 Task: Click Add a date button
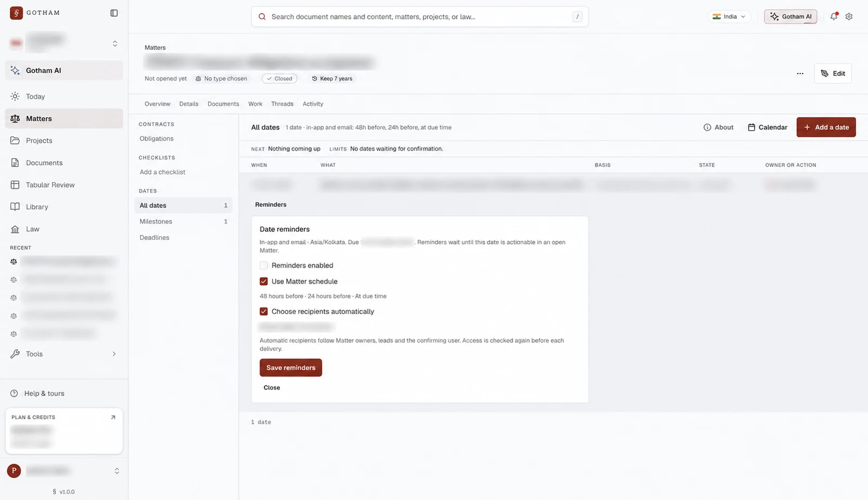[x=826, y=127]
